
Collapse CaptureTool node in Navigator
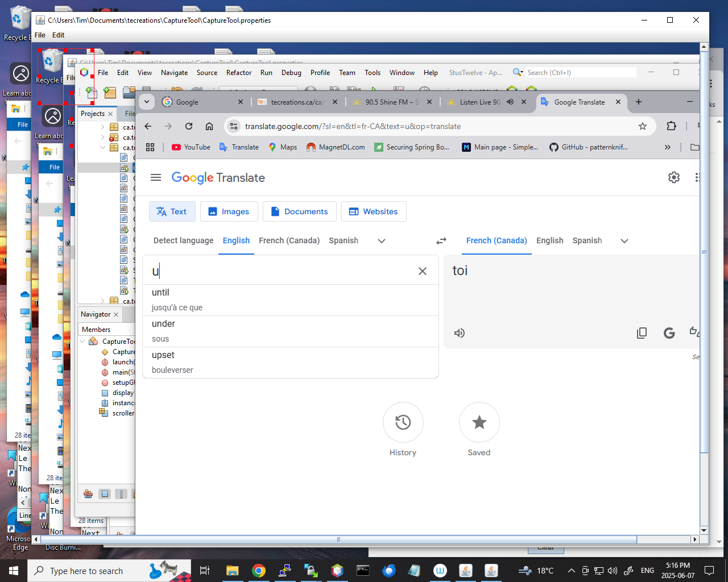(x=82, y=342)
